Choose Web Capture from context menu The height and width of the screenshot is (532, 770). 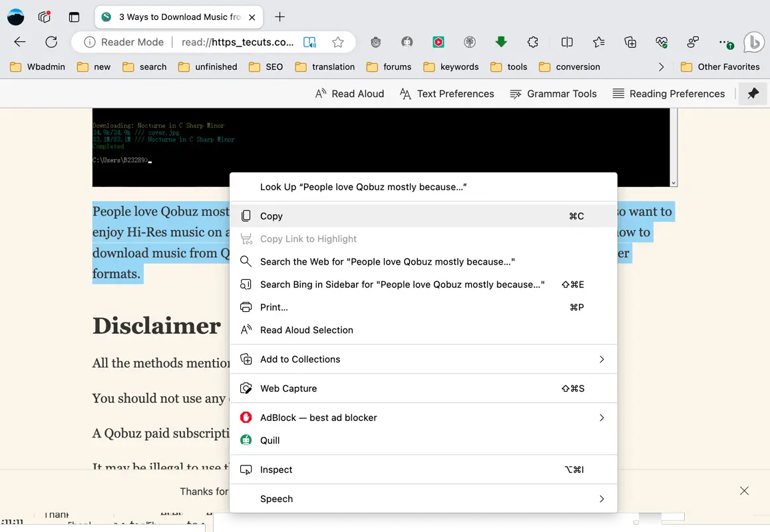(x=423, y=388)
